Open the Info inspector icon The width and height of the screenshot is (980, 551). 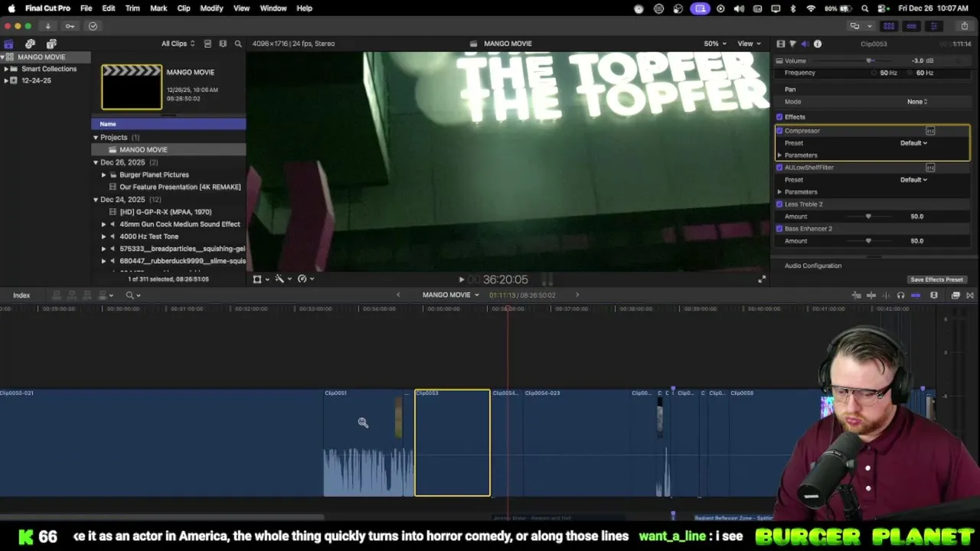click(817, 44)
